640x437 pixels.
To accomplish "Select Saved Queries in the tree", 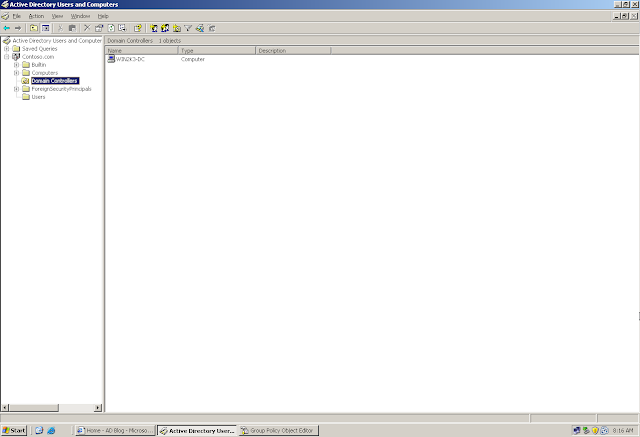I will [40, 49].
